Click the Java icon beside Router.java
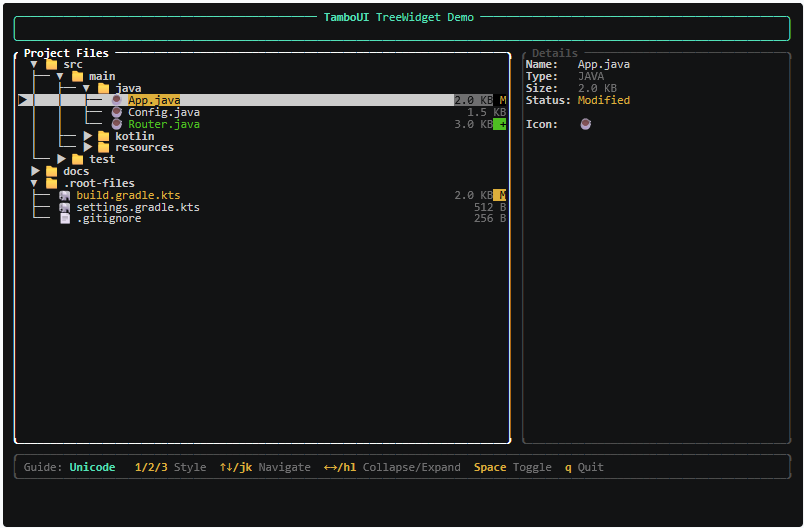This screenshot has height=528, width=804. [x=117, y=124]
